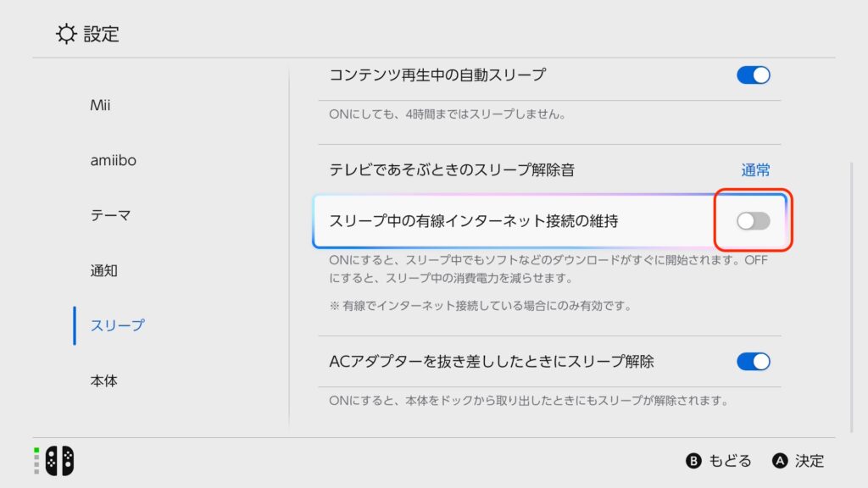The width and height of the screenshot is (868, 488).
Task: Open the 通常 sleep release sound option
Action: pos(755,170)
